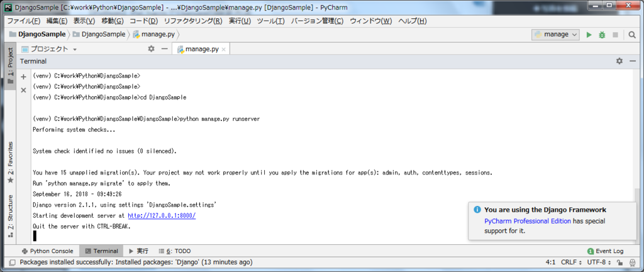
Task: Click the Packages installed successfully status message
Action: (x=136, y=262)
